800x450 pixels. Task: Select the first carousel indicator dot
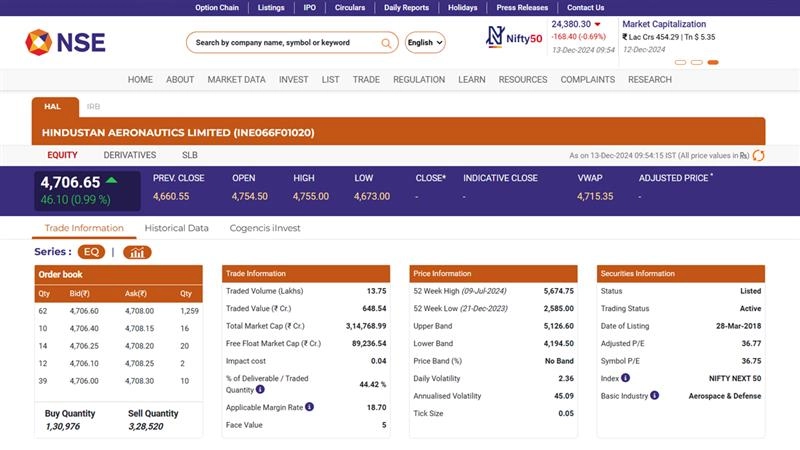680,62
